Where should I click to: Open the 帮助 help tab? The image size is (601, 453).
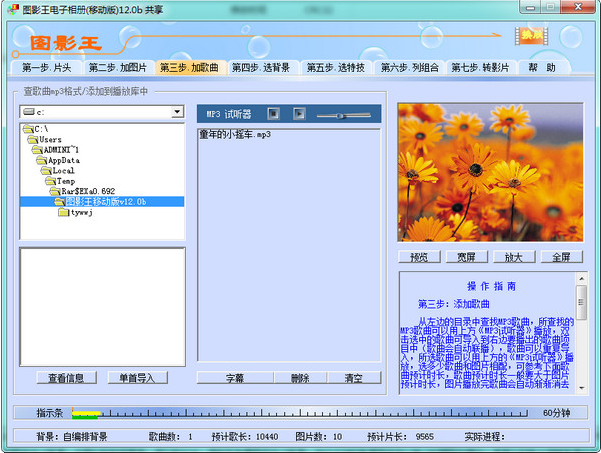(x=542, y=67)
